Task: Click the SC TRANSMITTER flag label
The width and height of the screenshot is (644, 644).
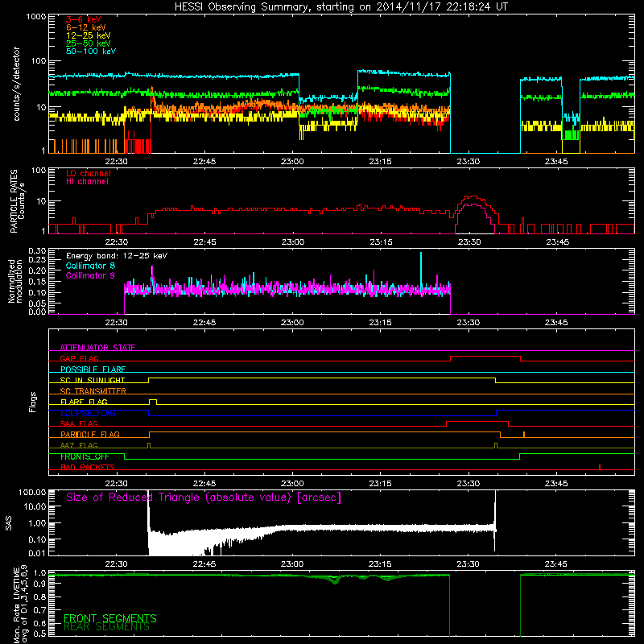Action: pyautogui.click(x=93, y=391)
